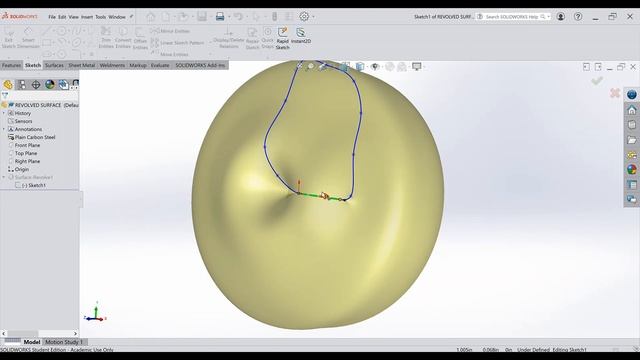Open Display/Delete Relations

[229, 38]
